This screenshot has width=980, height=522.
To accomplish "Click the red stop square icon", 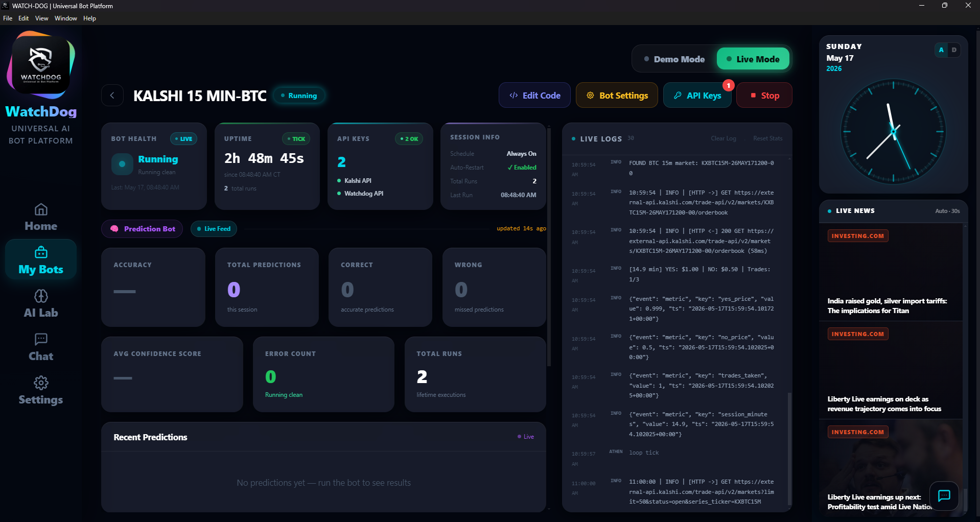I will [753, 96].
